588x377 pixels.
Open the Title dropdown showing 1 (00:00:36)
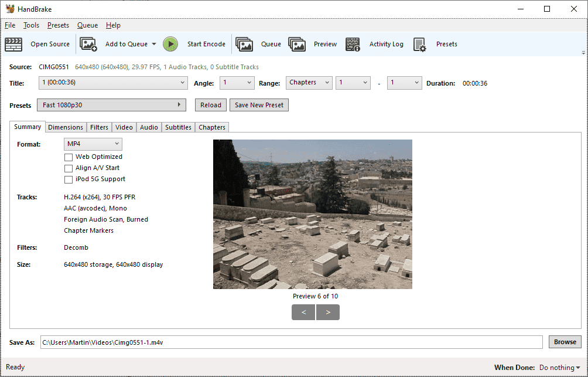click(113, 83)
